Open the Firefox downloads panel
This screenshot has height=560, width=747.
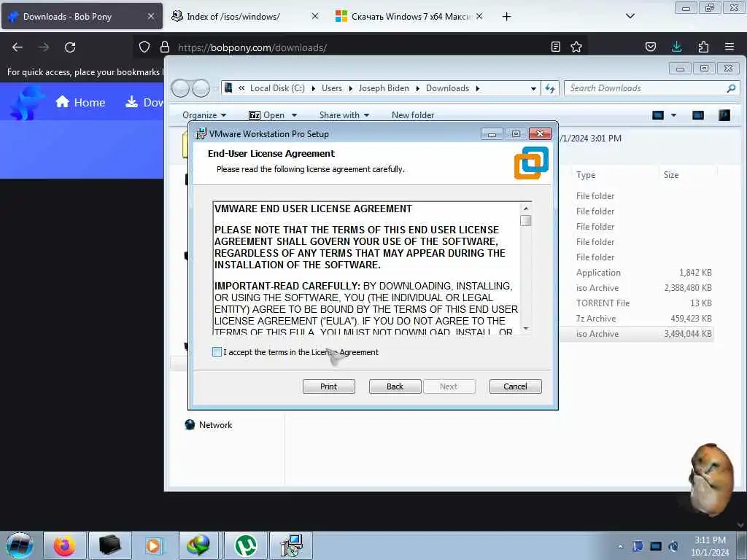pos(676,47)
